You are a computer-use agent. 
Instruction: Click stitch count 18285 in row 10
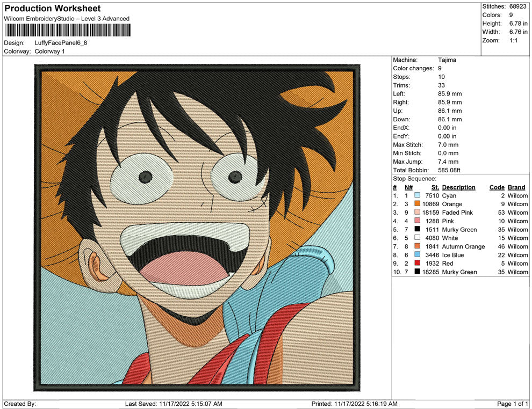tap(430, 272)
